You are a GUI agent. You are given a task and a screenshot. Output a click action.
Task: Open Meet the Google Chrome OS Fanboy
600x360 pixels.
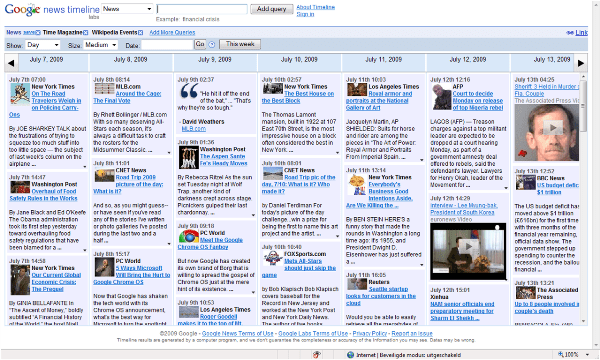pos(210,244)
